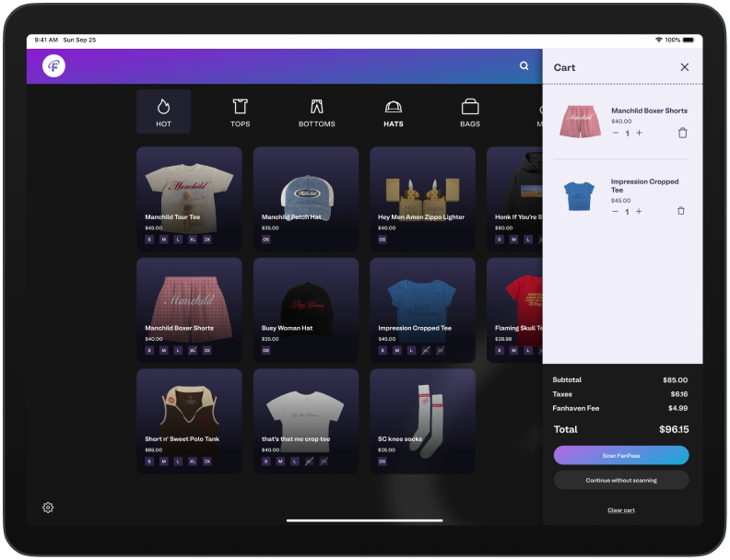This screenshot has width=730, height=560.
Task: Click the Fanhaven logo icon
Action: [53, 66]
